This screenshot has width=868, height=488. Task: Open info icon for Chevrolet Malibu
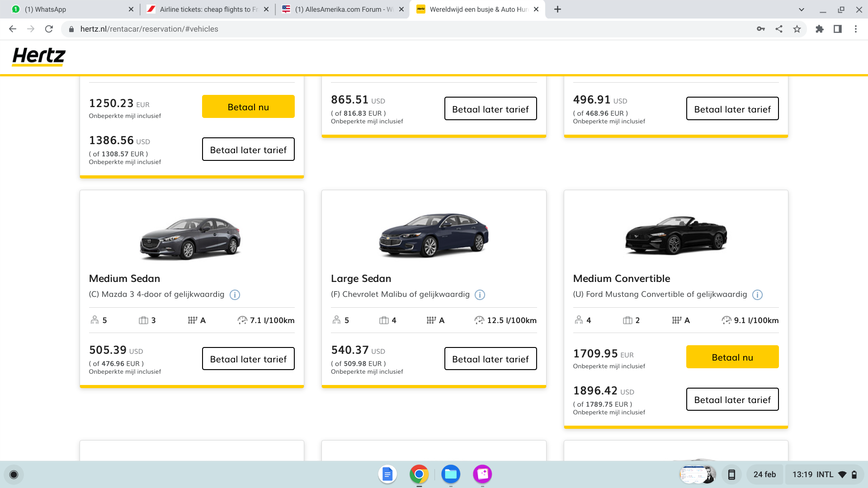coord(480,295)
